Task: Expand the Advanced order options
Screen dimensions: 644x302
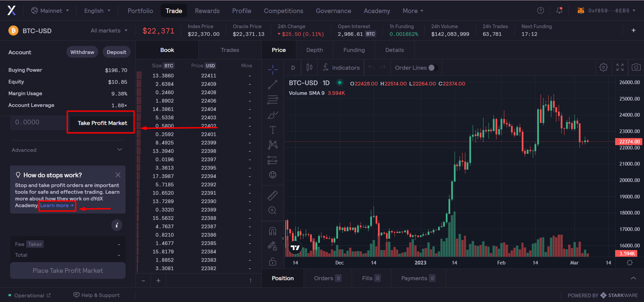Action: point(67,150)
